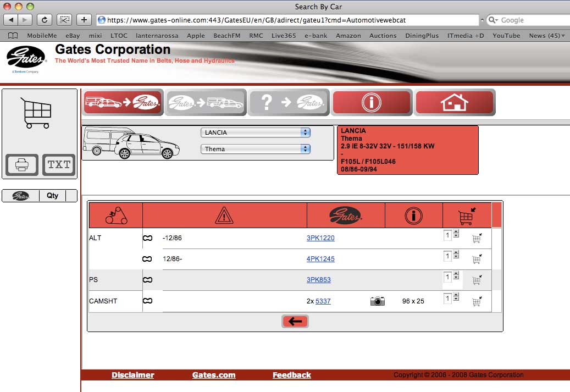Select Gates-to-vehicle search tab
570x392 pixels.
[206, 103]
